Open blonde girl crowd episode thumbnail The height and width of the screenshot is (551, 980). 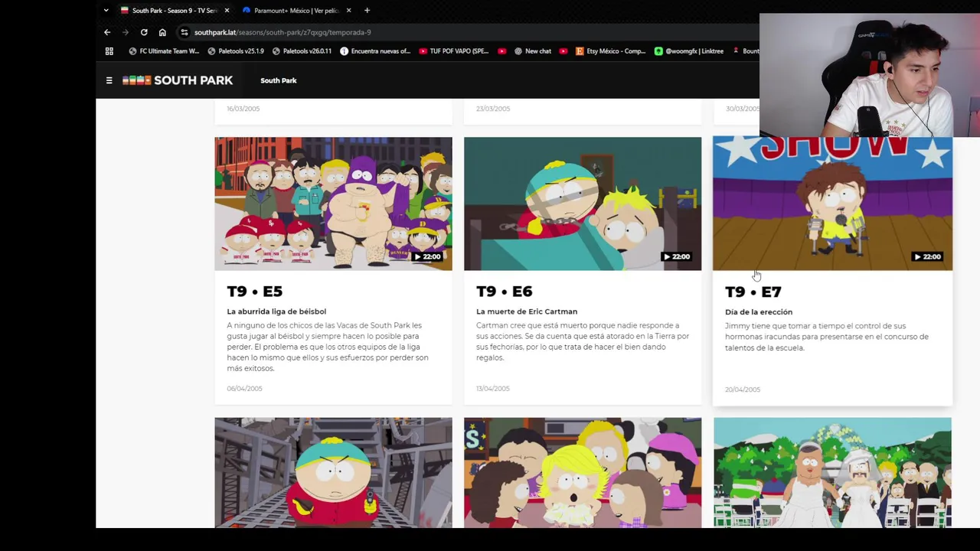point(583,472)
